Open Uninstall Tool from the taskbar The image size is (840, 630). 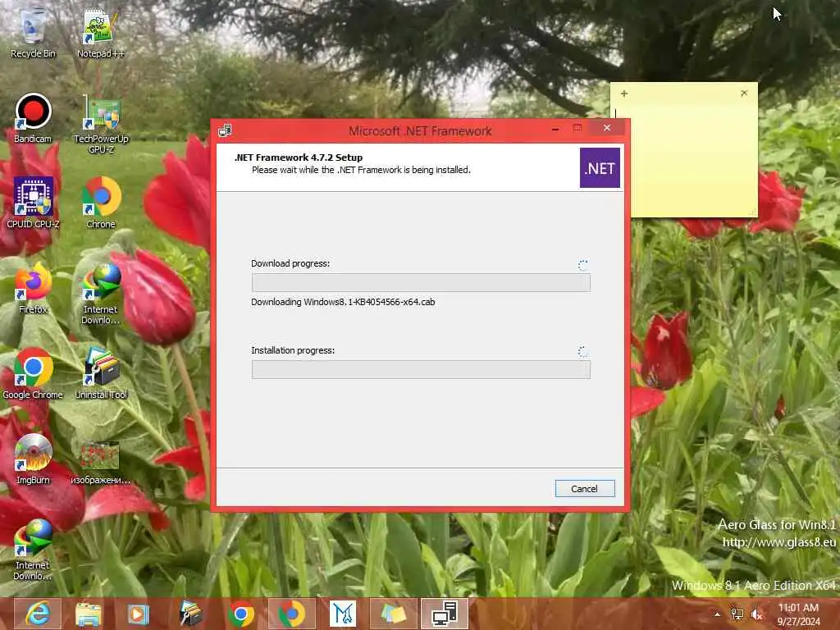(189, 614)
